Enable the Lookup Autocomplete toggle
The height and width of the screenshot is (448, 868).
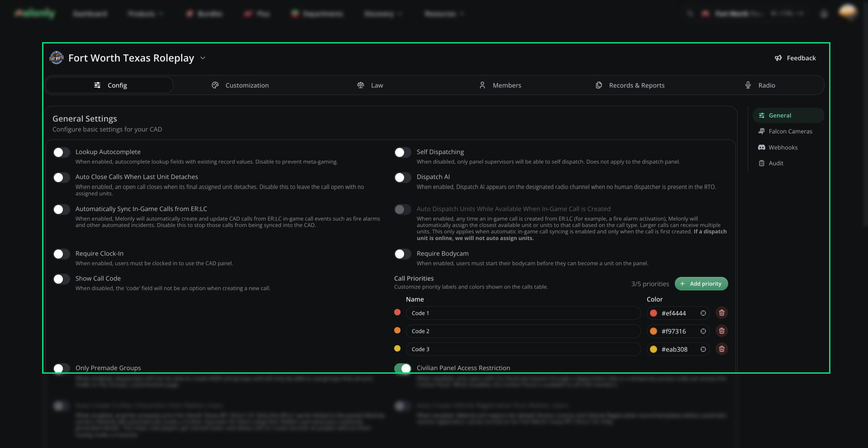(62, 153)
